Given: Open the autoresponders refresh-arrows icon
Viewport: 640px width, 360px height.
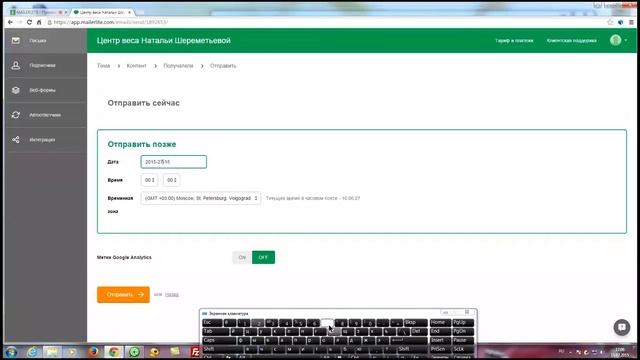Looking at the screenshot, I should tap(16, 115).
